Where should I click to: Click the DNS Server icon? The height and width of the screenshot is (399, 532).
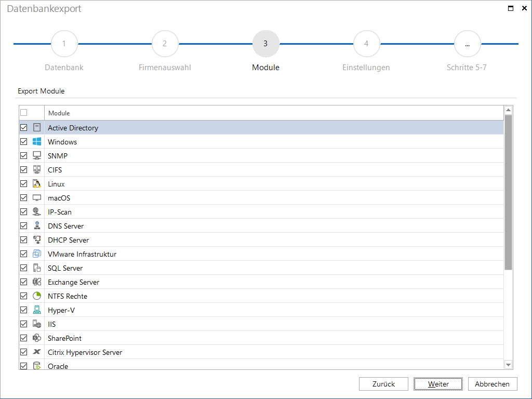37,225
